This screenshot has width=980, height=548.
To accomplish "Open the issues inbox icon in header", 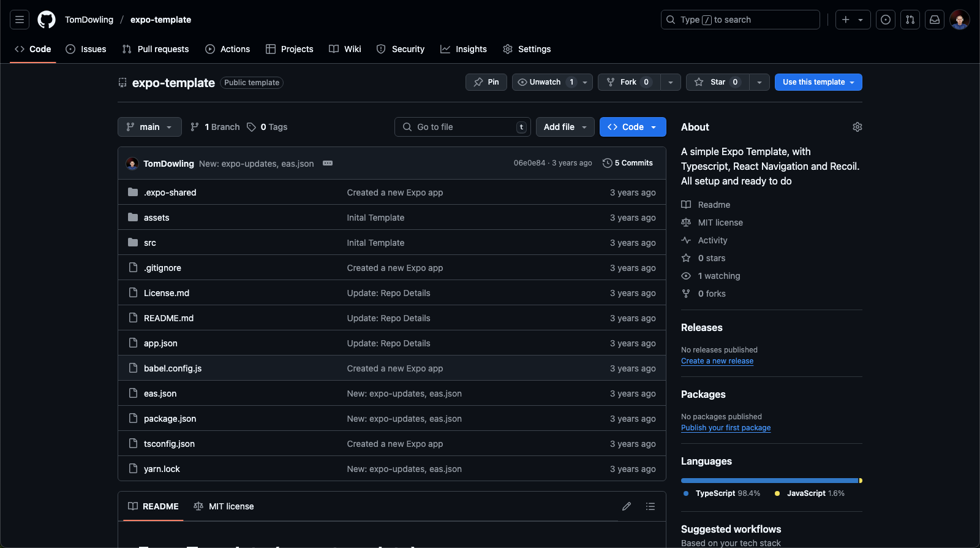I will coord(886,20).
